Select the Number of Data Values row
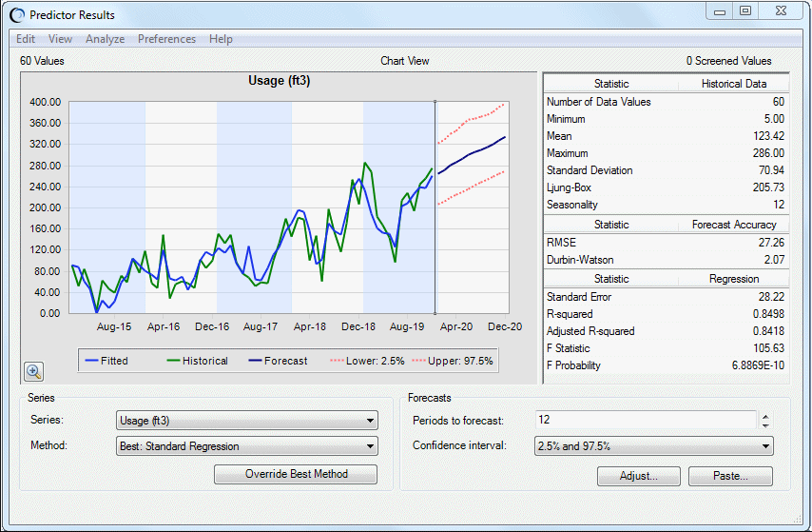 [x=666, y=102]
